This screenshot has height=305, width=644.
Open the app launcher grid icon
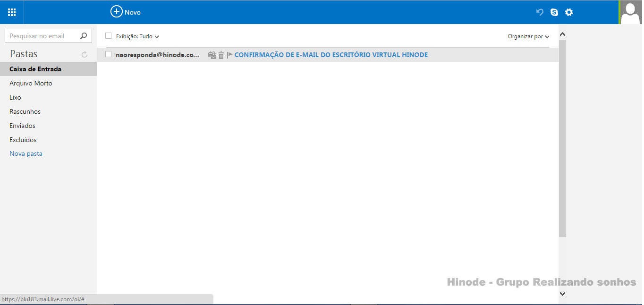coord(12,12)
